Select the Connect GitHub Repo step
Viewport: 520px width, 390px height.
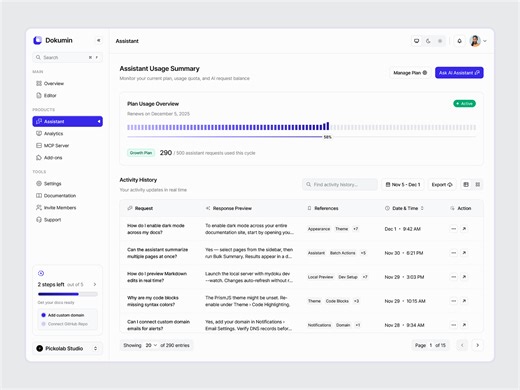(x=64, y=324)
